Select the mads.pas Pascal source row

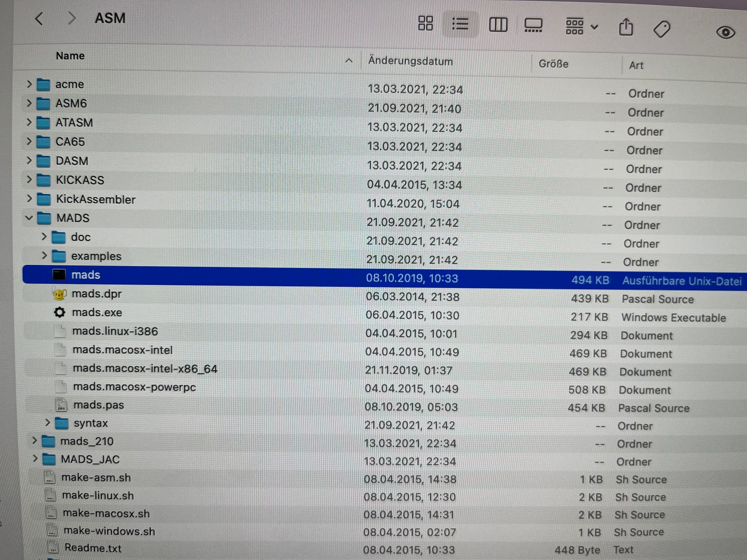(x=99, y=405)
